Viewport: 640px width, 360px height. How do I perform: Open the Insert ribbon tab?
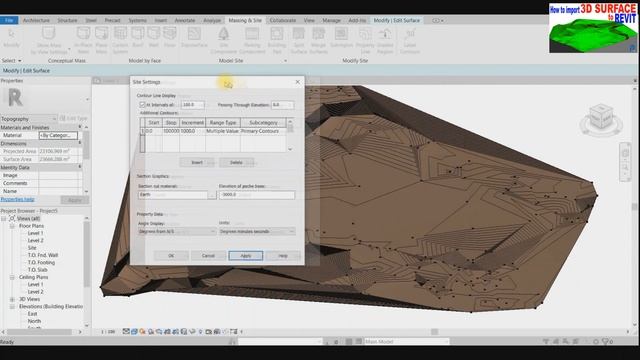[160, 20]
